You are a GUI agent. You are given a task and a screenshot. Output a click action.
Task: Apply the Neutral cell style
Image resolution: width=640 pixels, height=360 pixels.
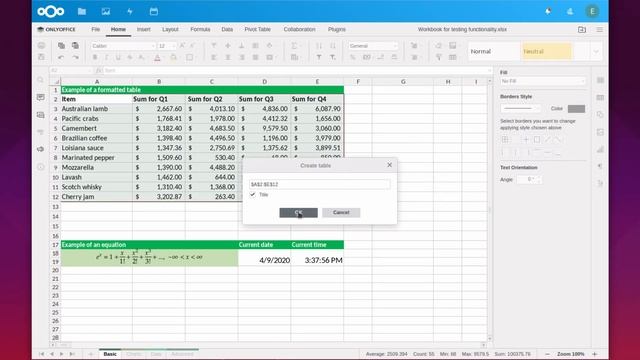click(x=547, y=51)
